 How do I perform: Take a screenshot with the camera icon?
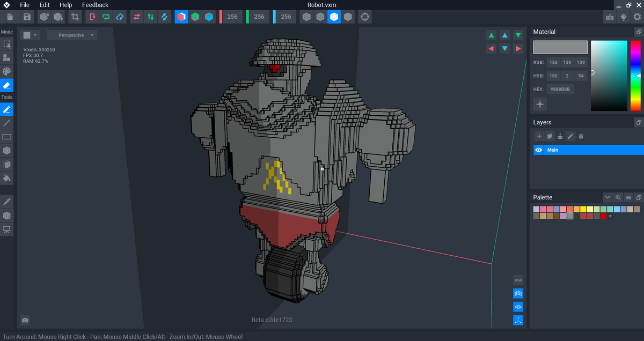pyautogui.click(x=25, y=320)
